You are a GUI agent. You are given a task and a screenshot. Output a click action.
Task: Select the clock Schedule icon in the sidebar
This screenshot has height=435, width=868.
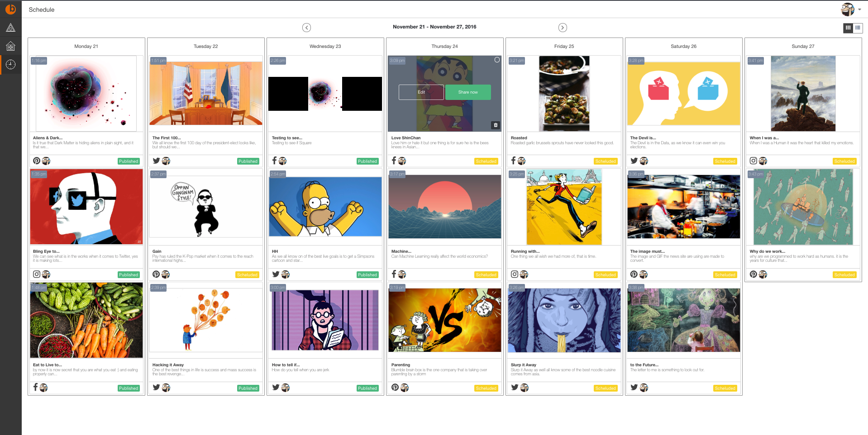10,64
